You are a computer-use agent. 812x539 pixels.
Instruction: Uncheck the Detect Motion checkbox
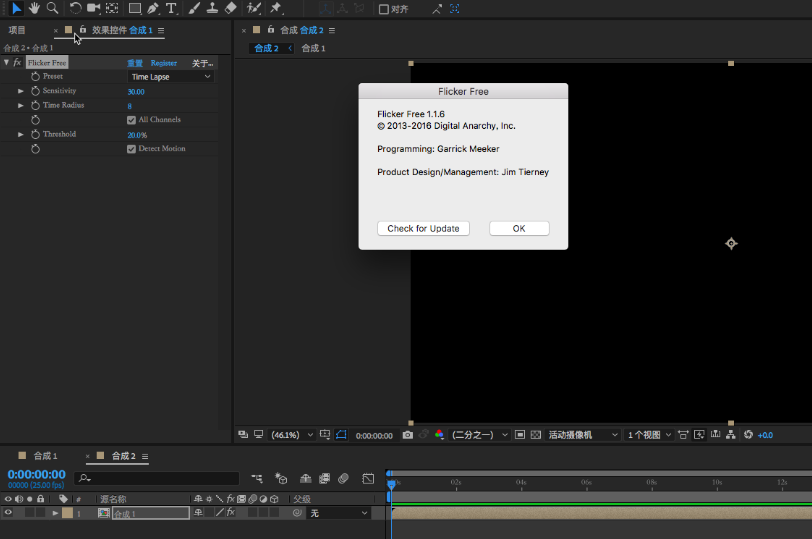[x=132, y=149]
